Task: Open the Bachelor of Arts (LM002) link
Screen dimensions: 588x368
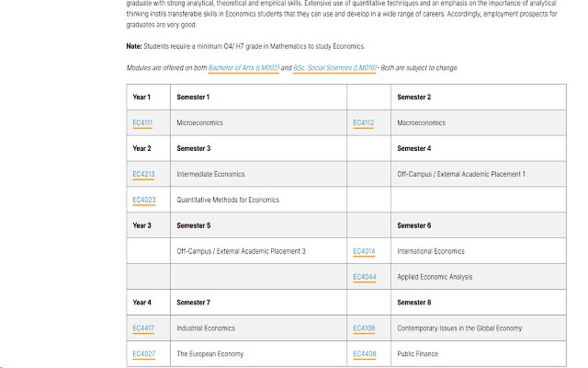Action: click(x=244, y=68)
